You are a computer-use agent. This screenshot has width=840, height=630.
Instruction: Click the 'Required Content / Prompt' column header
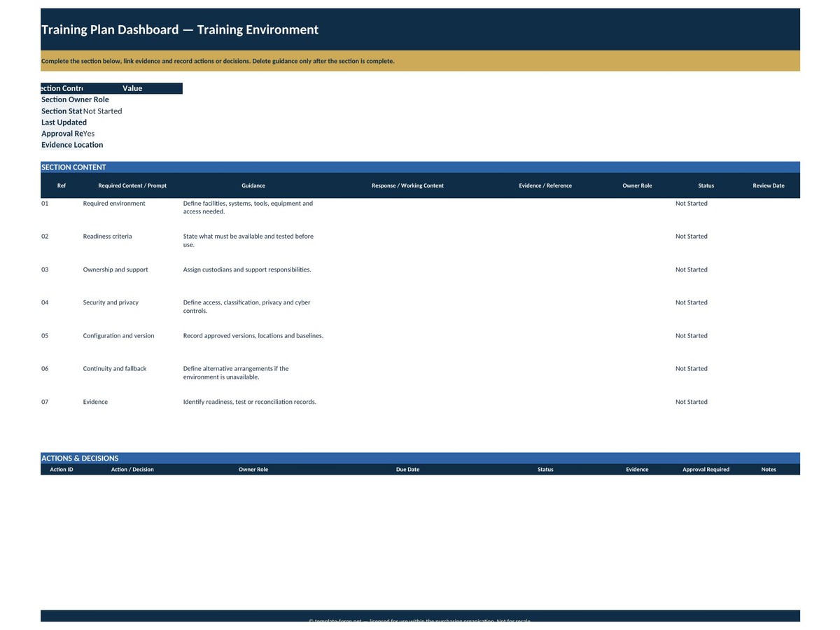[x=132, y=185]
